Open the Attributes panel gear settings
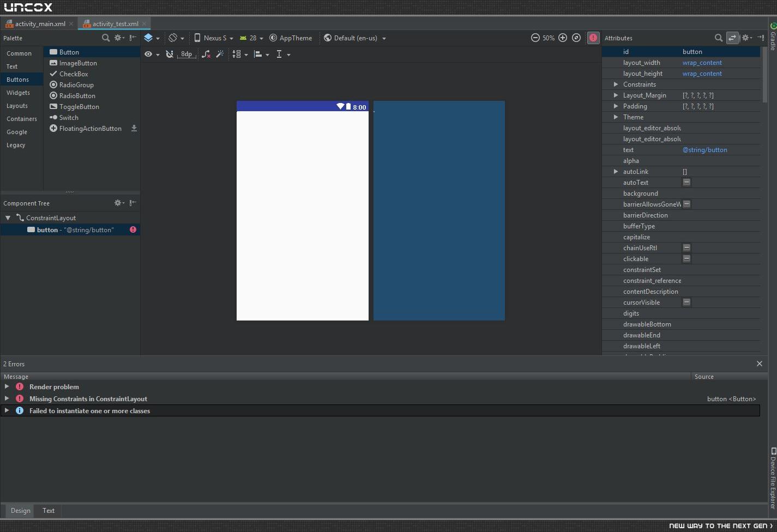777x532 pixels. (746, 38)
